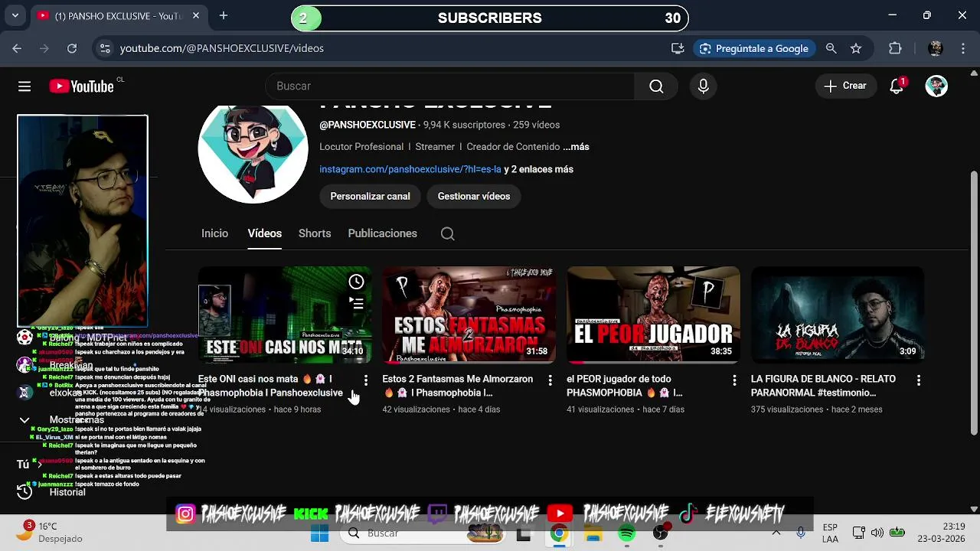Viewport: 980px width, 551px height.
Task: Open Spotify from taskbar
Action: point(627,533)
